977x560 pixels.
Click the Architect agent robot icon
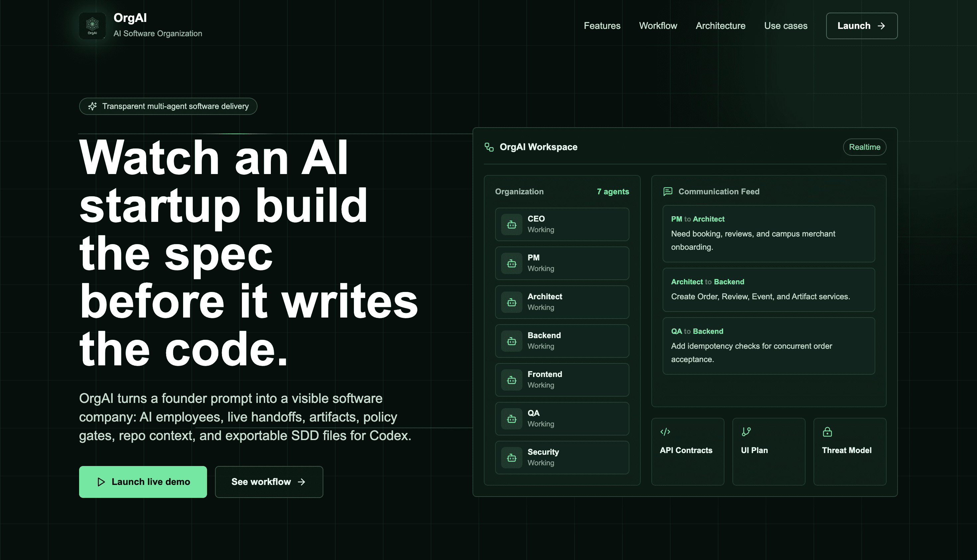[511, 302]
